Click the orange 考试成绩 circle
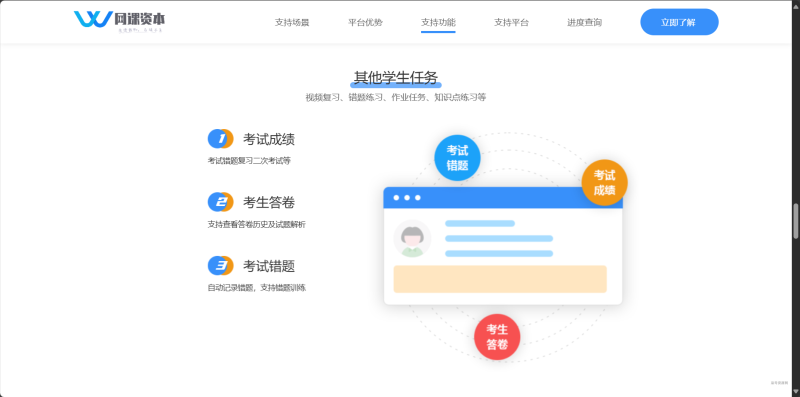This screenshot has width=800, height=397. coord(604,183)
